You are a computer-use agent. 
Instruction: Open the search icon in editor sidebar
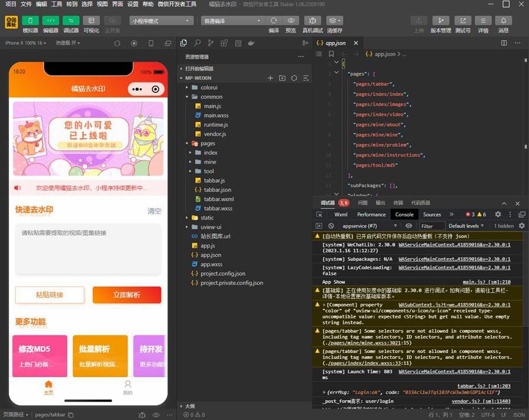pyautogui.click(x=197, y=43)
